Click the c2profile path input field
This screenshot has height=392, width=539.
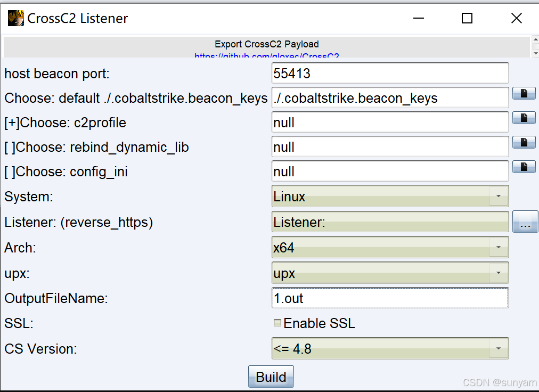390,123
